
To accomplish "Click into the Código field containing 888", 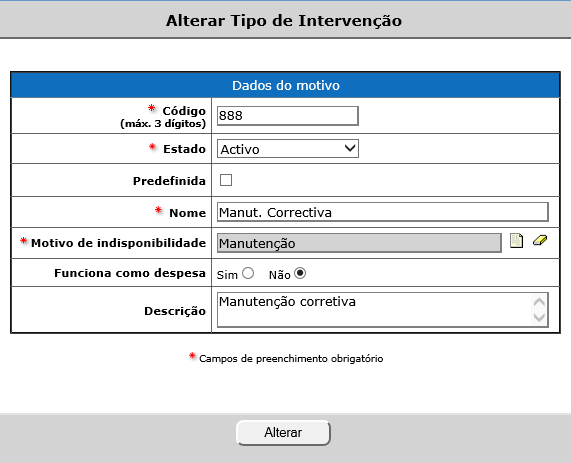I will coord(288,116).
